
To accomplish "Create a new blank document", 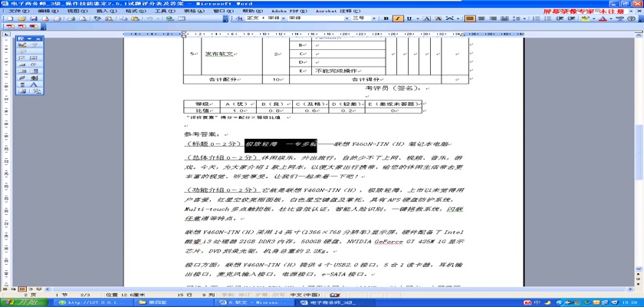I will (10, 19).
